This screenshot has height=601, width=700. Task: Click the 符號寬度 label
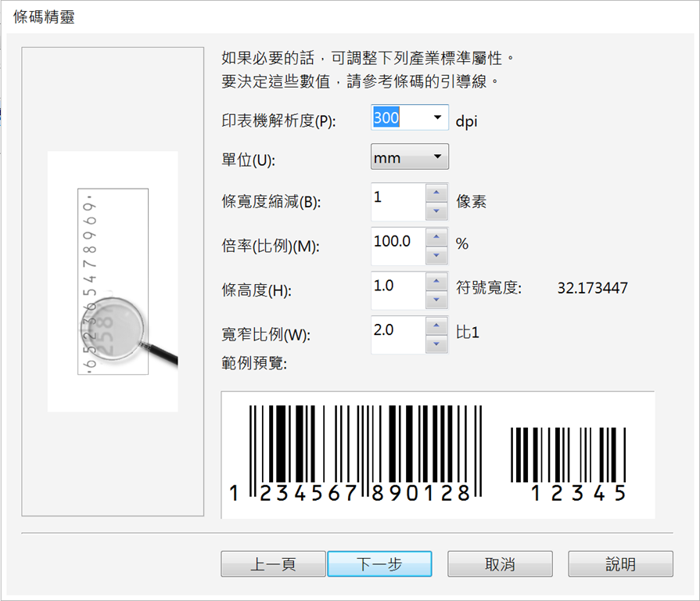(488, 287)
